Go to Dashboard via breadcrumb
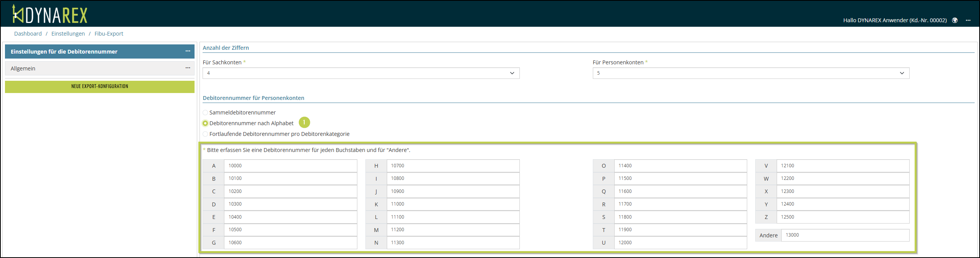 [x=28, y=34]
